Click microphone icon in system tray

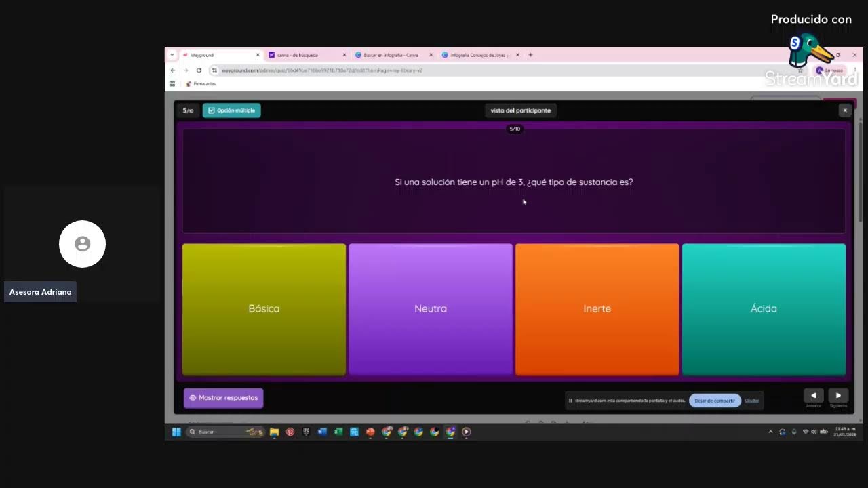click(794, 432)
